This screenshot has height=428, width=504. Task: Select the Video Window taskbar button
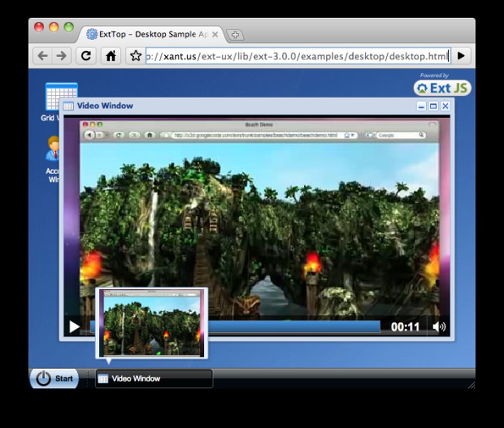[x=154, y=378]
